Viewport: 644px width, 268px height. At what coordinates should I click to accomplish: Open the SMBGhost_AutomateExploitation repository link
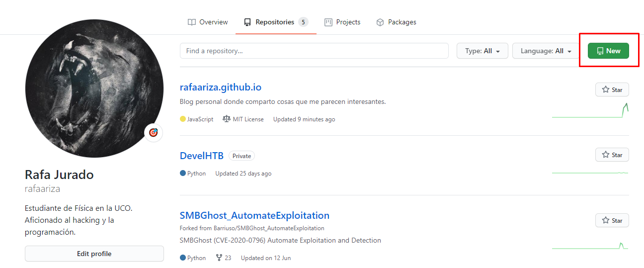(x=254, y=215)
